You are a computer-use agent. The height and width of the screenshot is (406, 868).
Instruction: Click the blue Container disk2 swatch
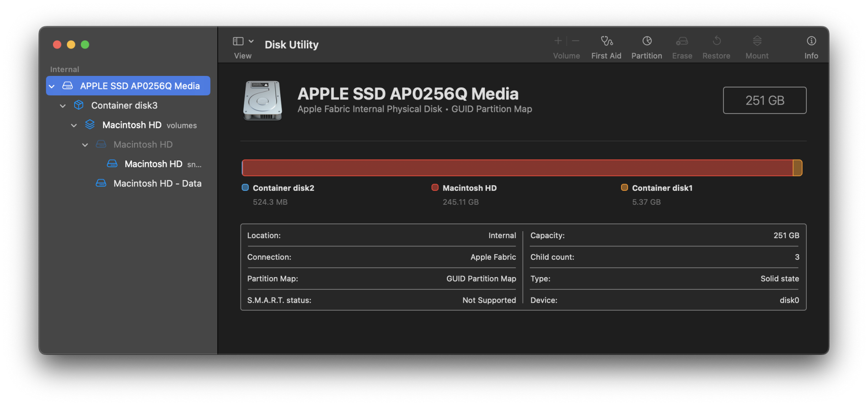click(245, 187)
